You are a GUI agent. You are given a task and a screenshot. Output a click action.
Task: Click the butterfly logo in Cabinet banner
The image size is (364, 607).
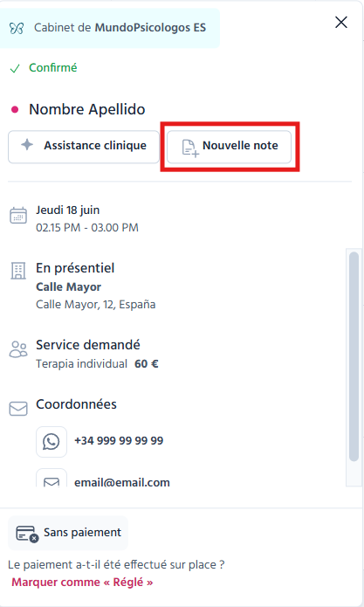[17, 28]
